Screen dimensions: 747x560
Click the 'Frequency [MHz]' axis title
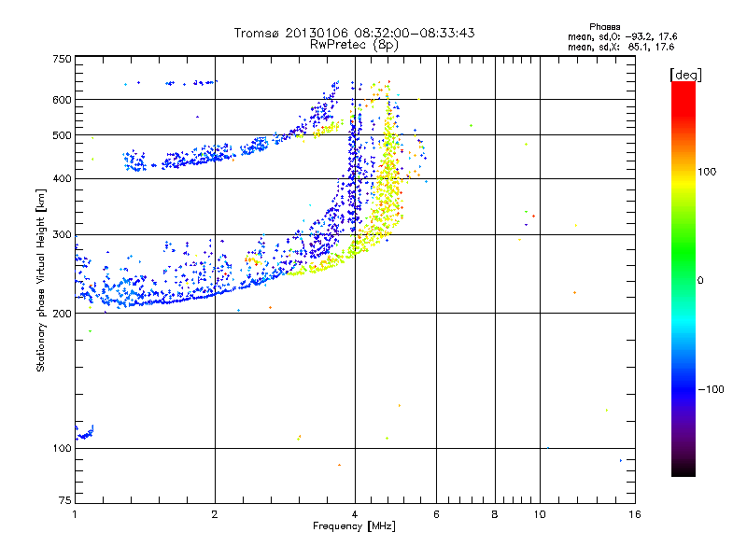pyautogui.click(x=354, y=526)
